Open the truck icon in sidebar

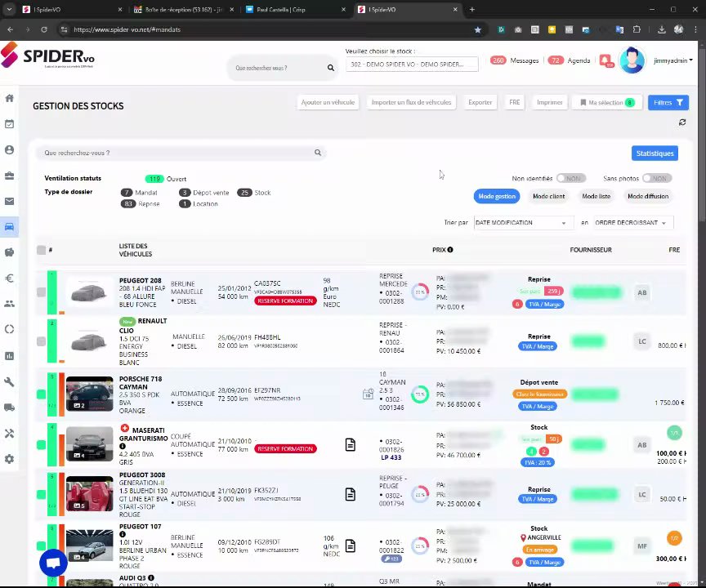[10, 408]
